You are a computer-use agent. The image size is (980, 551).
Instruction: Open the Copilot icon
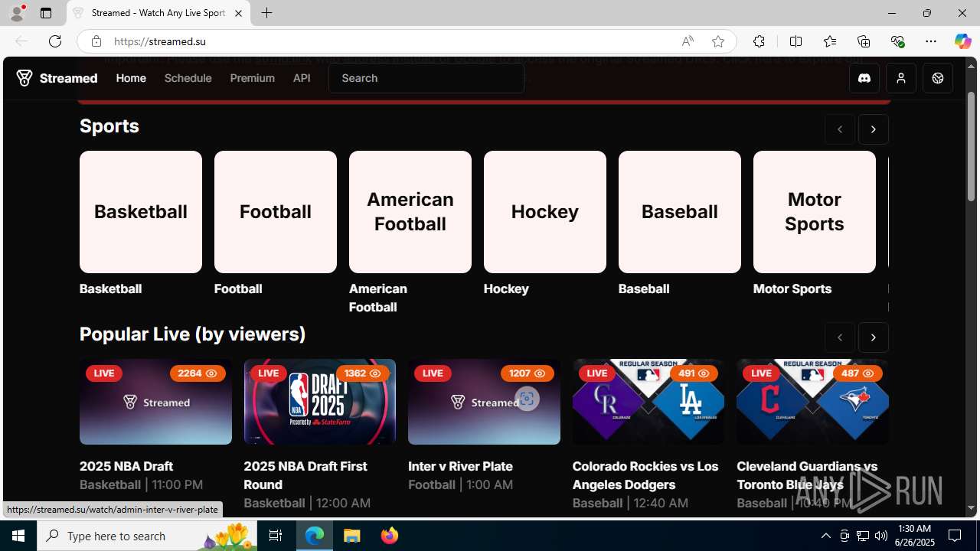pos(962,41)
